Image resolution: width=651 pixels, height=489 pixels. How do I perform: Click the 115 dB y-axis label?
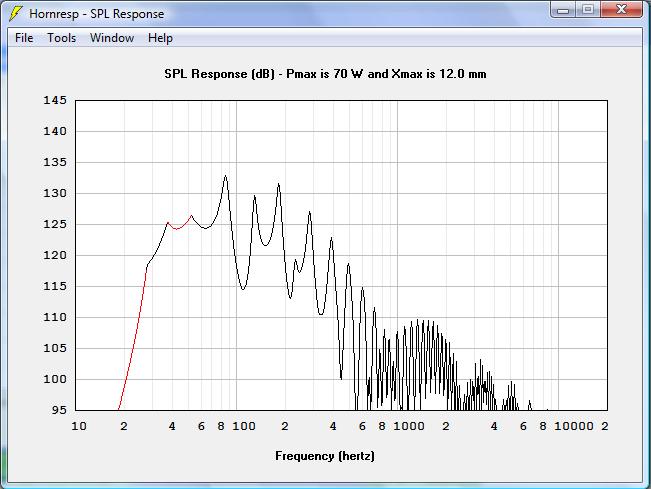click(x=55, y=286)
